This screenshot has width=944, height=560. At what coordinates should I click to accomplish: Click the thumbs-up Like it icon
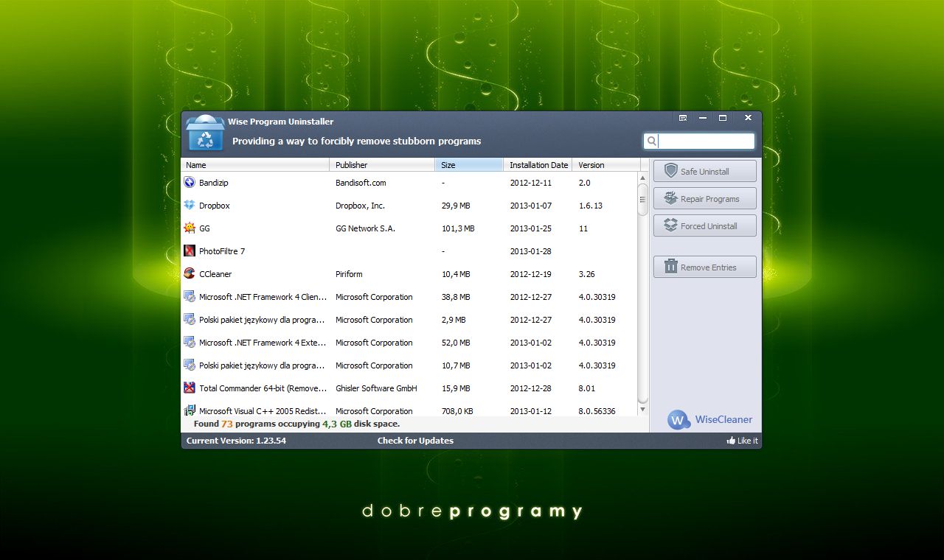coord(731,441)
